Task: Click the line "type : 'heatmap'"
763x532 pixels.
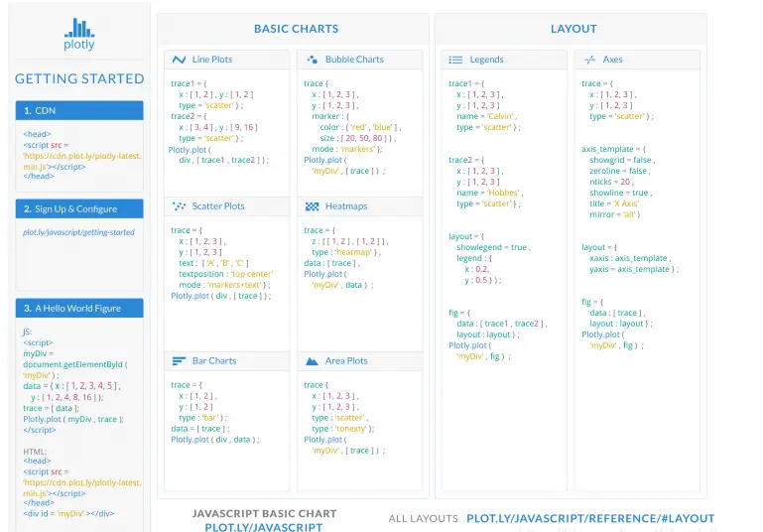Action: coord(346,252)
